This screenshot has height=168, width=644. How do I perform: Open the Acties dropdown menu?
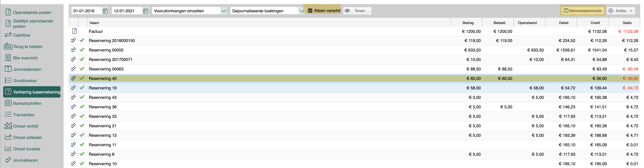[621, 11]
